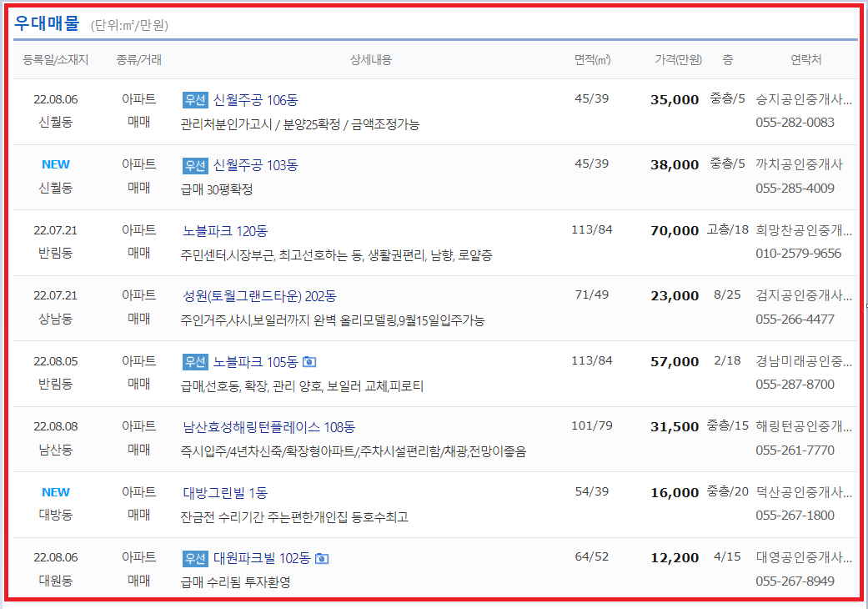This screenshot has width=868, height=609.
Task: Click the 까치공인중개사 agency name
Action: click(x=799, y=164)
